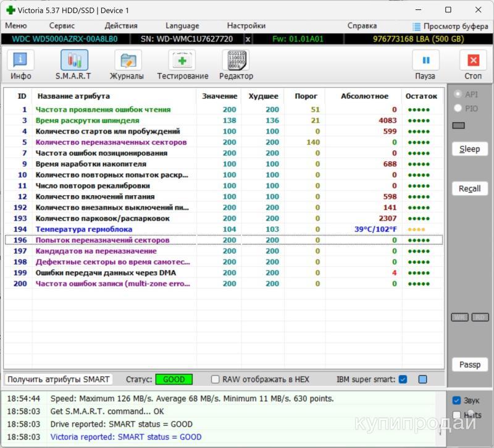Click Получить атрибуты SMART button
The image size is (494, 448).
click(59, 379)
